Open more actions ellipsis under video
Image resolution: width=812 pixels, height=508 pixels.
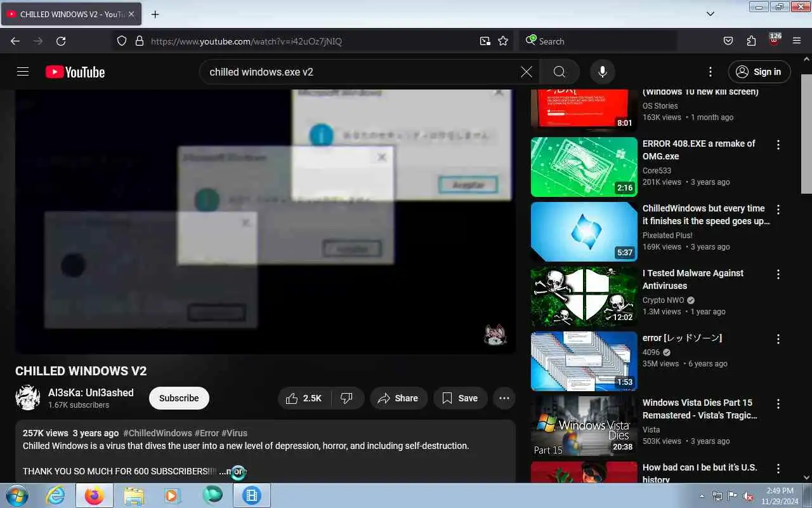tap(504, 398)
